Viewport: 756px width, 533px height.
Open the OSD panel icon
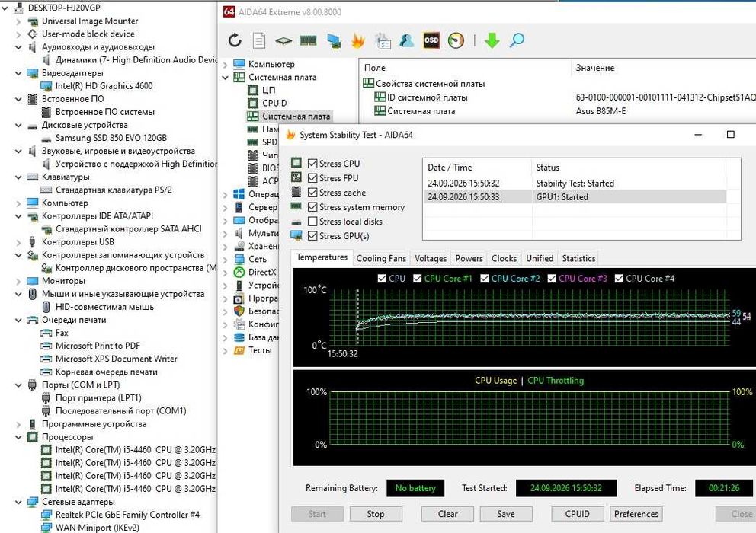[x=431, y=40]
